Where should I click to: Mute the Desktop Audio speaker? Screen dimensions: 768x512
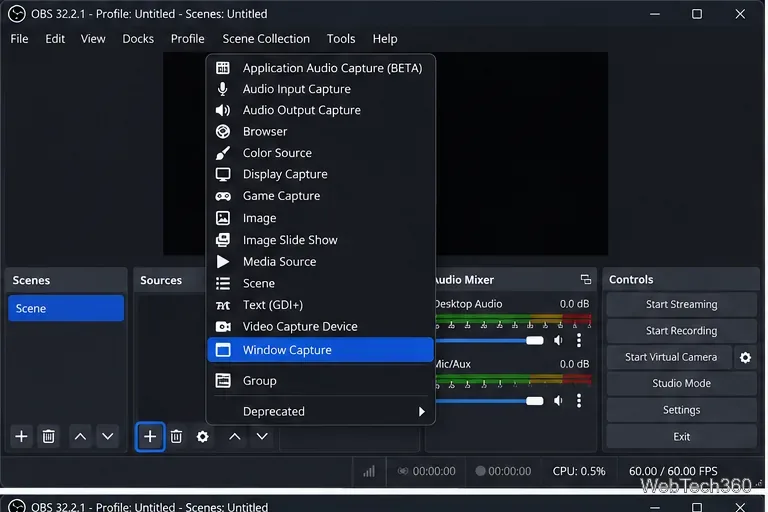pyautogui.click(x=558, y=340)
